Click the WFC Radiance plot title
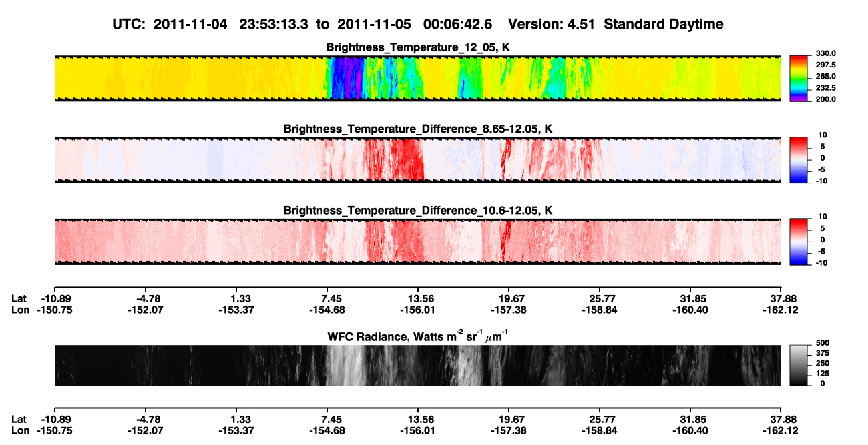 (417, 336)
